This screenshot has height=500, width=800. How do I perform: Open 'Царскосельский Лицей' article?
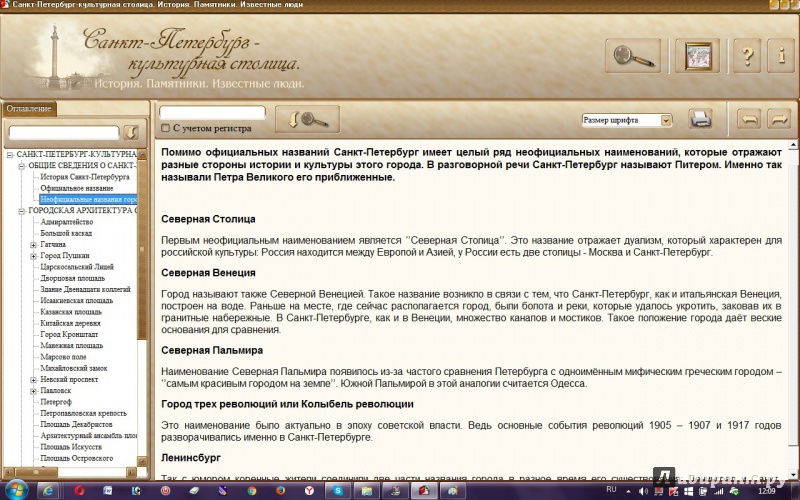point(77,267)
